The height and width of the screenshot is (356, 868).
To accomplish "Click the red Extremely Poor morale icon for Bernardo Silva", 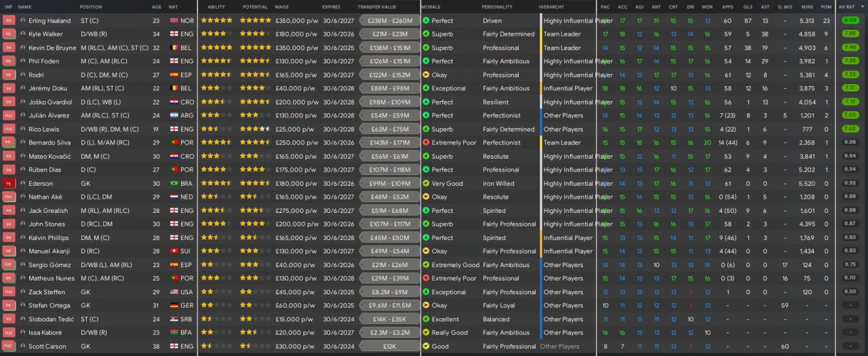I will 426,142.
